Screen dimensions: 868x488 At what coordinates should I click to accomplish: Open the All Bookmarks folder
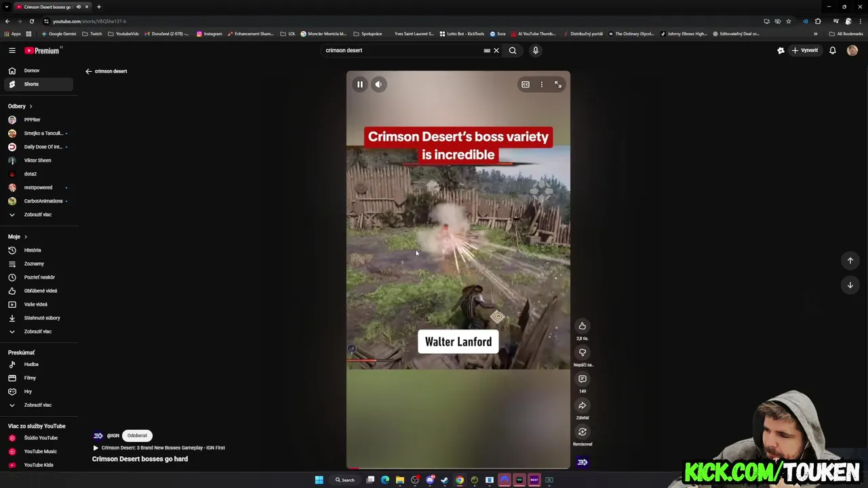(846, 34)
